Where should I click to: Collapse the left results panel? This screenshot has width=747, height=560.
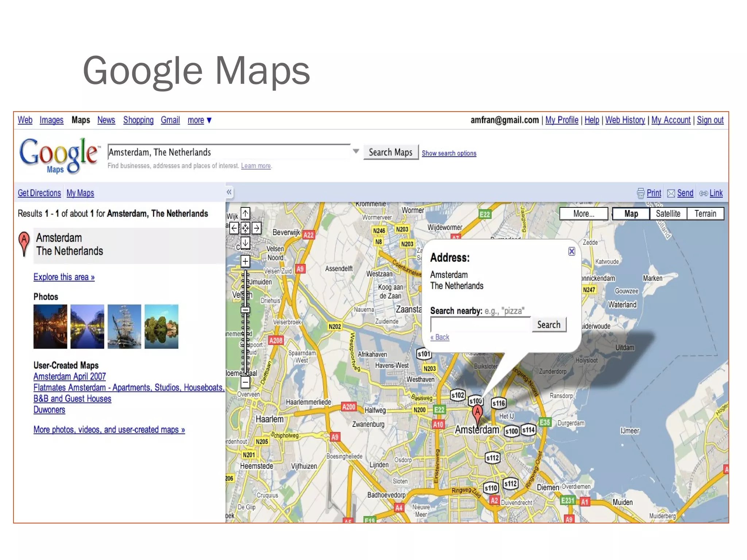(229, 192)
